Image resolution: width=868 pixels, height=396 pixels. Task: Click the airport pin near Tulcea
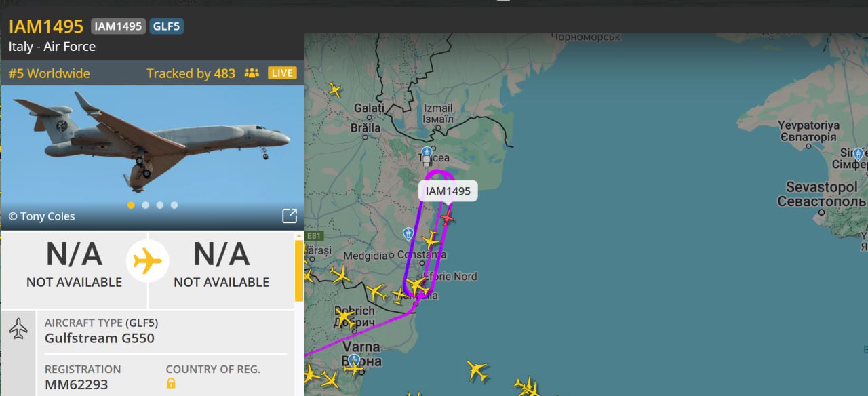click(427, 152)
